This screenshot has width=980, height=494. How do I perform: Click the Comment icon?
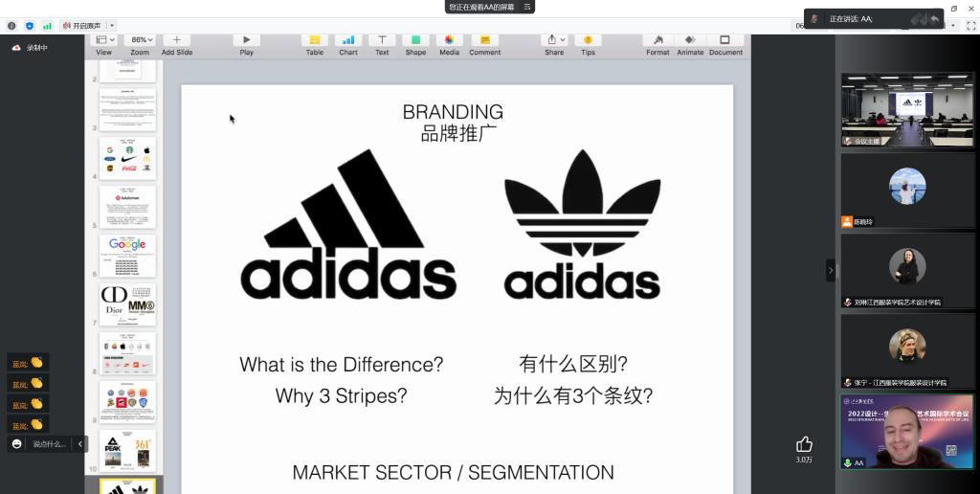click(x=484, y=40)
